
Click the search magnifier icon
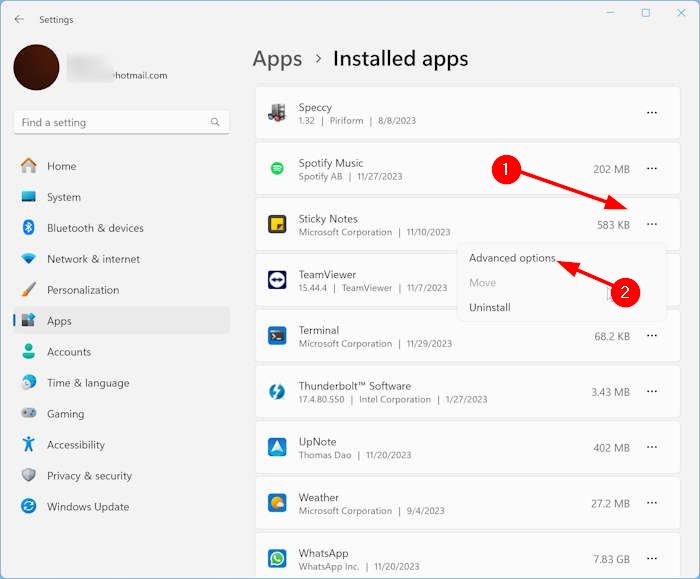(215, 122)
